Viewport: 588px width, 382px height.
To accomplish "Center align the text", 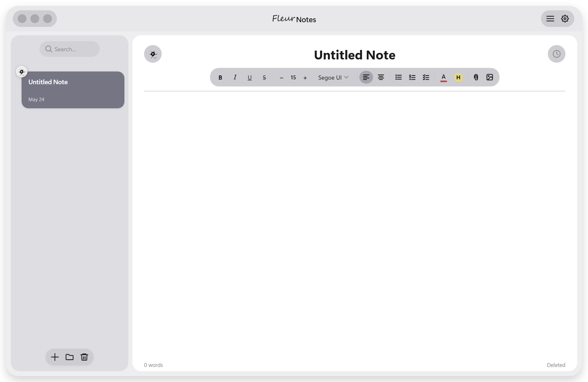I will [x=381, y=77].
